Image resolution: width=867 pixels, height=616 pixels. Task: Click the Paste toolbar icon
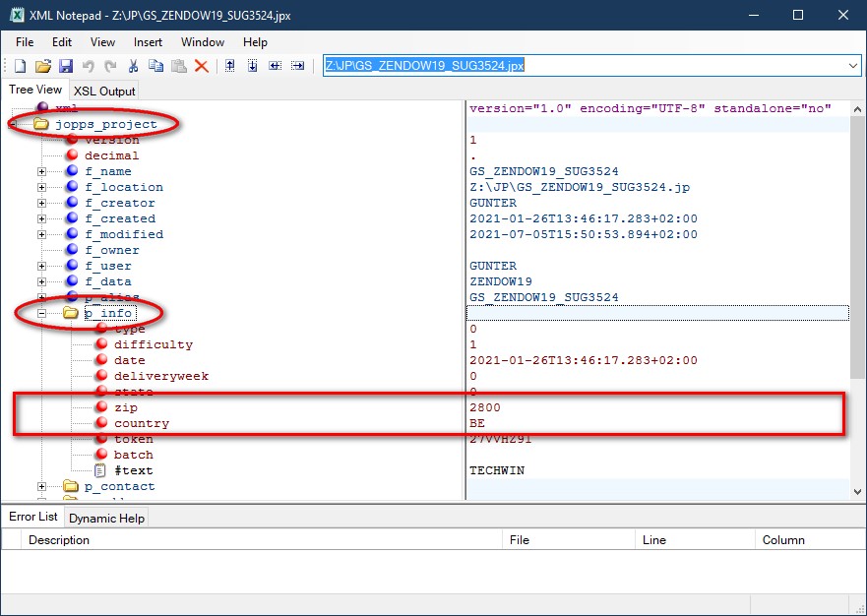(178, 66)
